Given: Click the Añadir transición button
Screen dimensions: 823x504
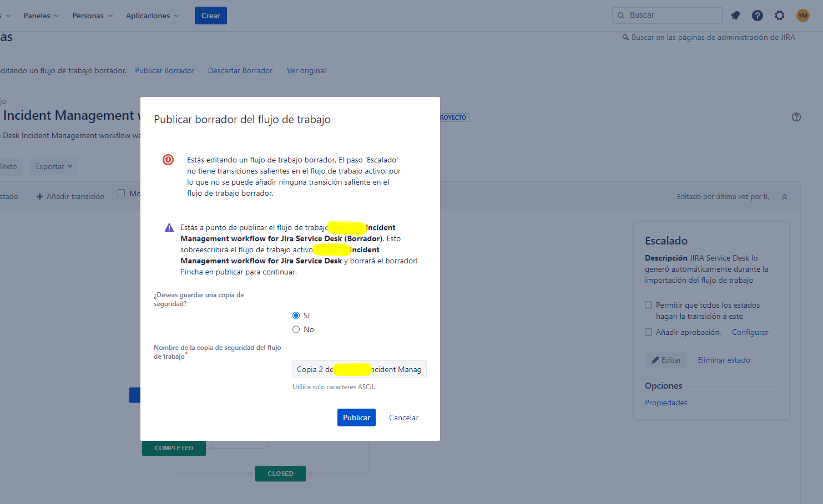Looking at the screenshot, I should pos(70,196).
